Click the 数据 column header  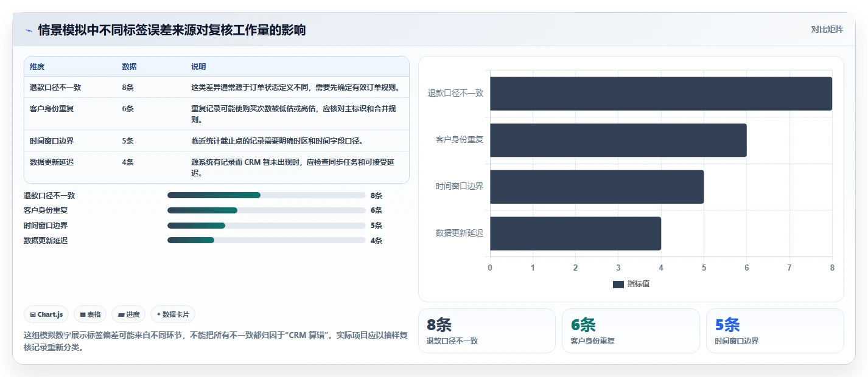click(x=129, y=67)
